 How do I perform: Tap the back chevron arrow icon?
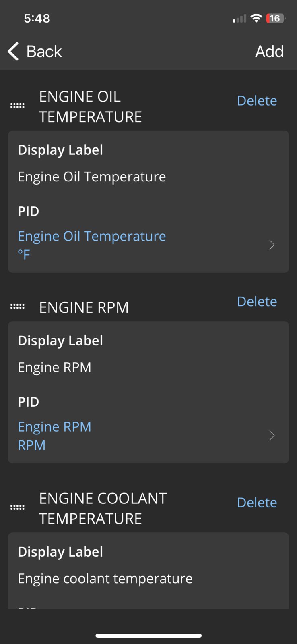[x=13, y=52]
